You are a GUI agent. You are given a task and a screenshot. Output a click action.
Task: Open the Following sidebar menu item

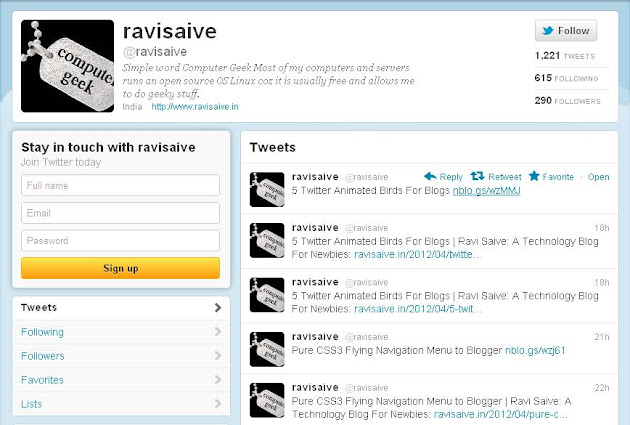point(121,332)
